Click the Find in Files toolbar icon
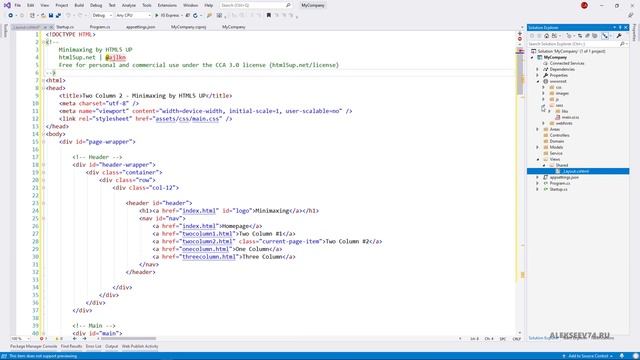The height and width of the screenshot is (360, 640). coord(209,16)
